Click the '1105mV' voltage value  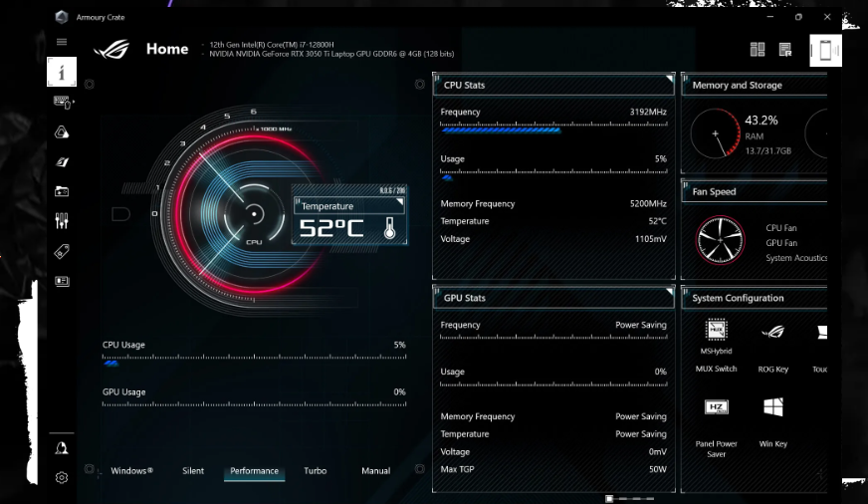[x=650, y=239]
